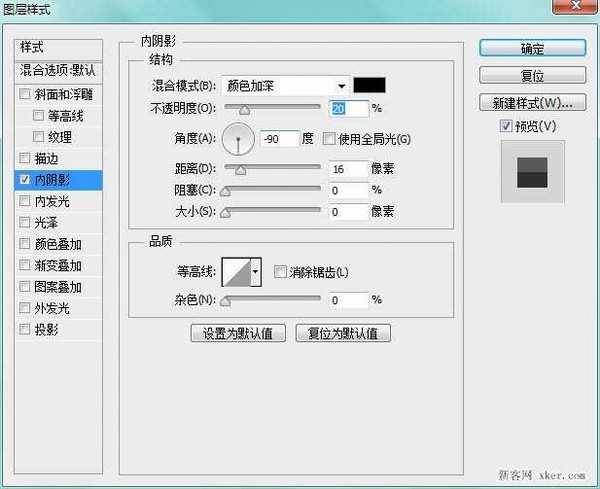Select the 投影 style row label
Image resolution: width=600 pixels, height=489 pixels.
tap(46, 329)
